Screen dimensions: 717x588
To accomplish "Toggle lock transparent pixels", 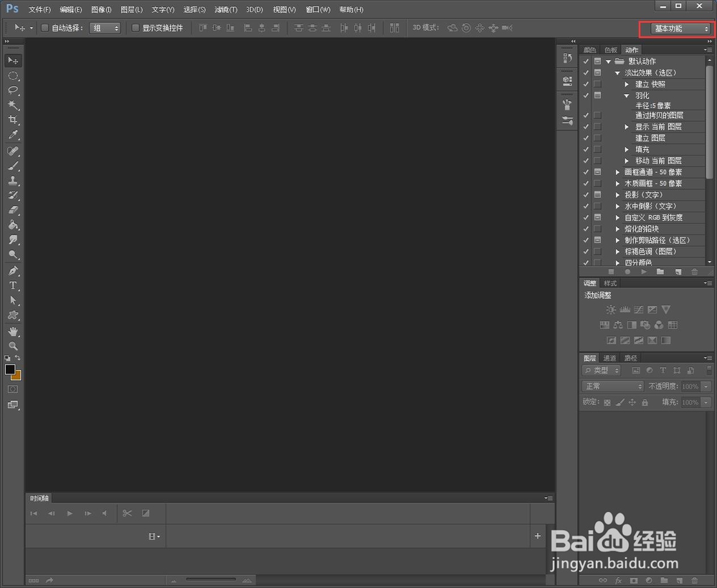I will (607, 402).
